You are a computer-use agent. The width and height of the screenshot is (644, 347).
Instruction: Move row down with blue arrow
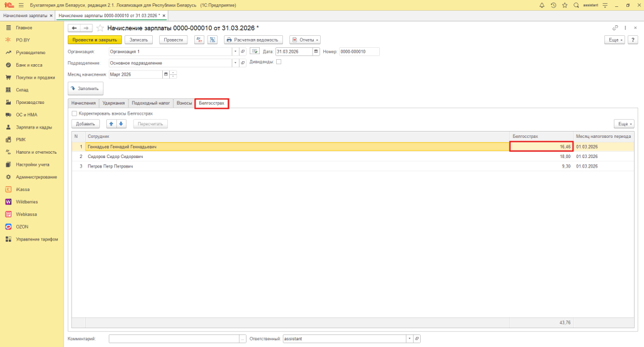tap(121, 124)
